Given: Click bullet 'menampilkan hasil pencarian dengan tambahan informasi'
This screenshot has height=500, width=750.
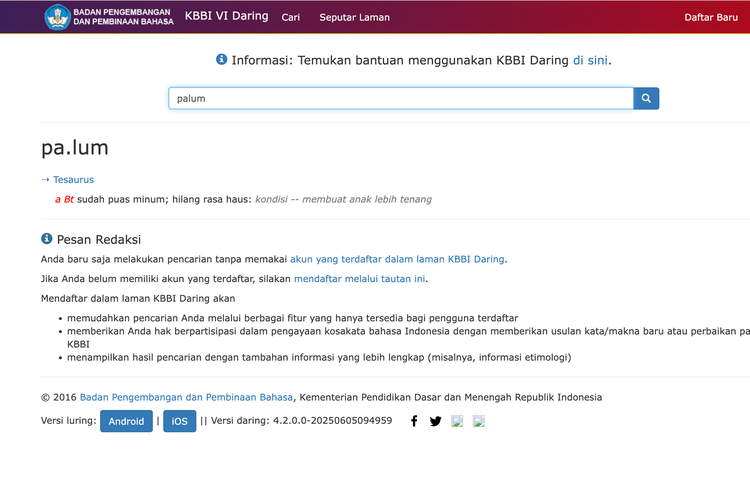Looking at the screenshot, I should [319, 357].
